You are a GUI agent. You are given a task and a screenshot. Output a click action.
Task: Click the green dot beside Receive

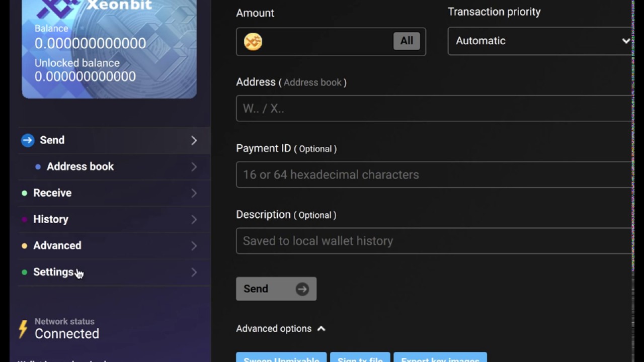(24, 193)
